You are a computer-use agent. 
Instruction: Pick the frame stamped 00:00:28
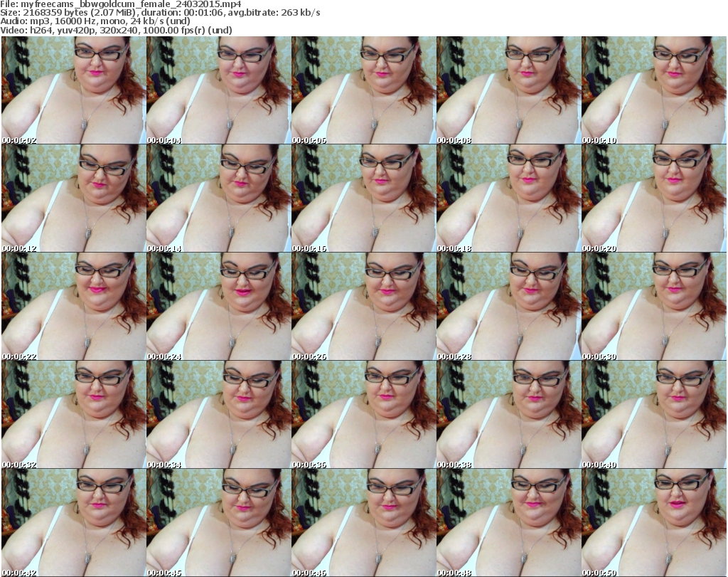[508, 307]
